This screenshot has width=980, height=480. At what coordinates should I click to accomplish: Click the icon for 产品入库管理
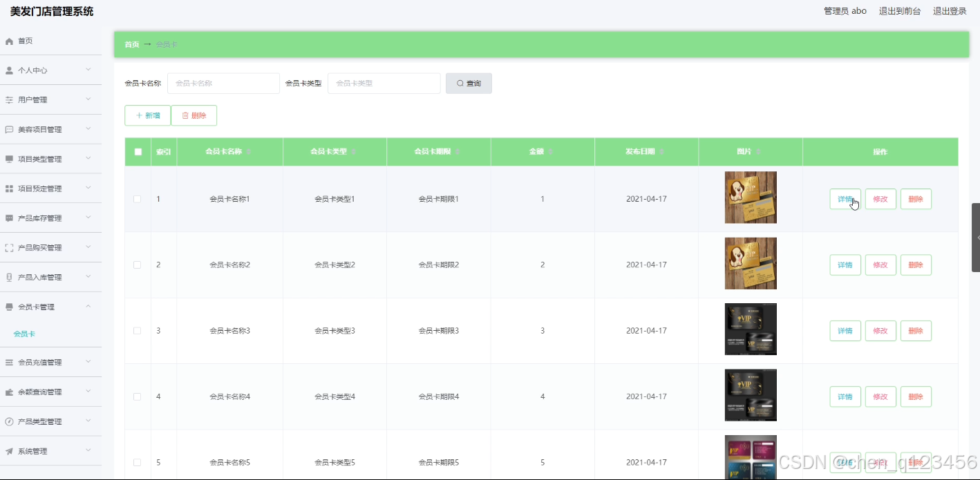[9, 278]
